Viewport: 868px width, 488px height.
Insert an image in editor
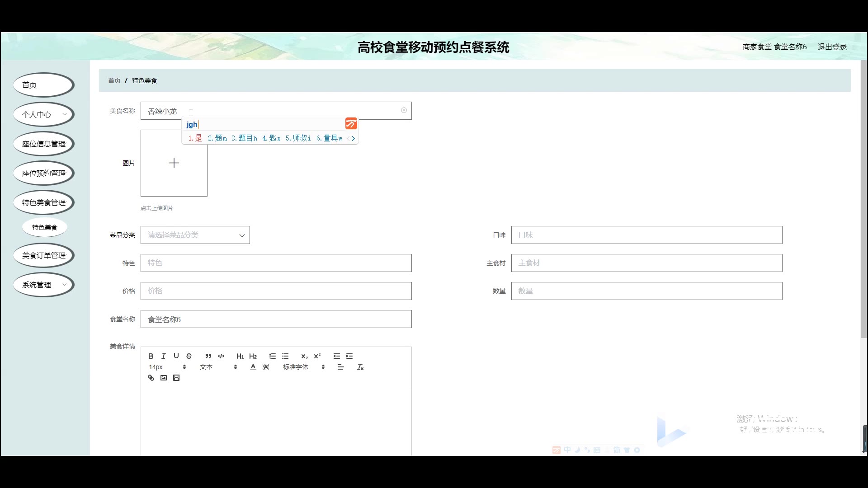[x=164, y=378]
